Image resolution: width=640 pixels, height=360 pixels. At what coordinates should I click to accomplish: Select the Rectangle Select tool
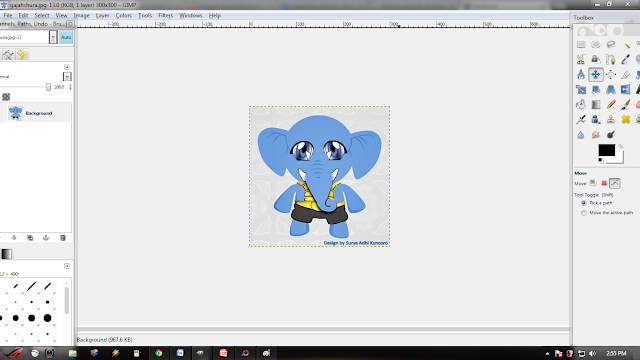(581, 44)
